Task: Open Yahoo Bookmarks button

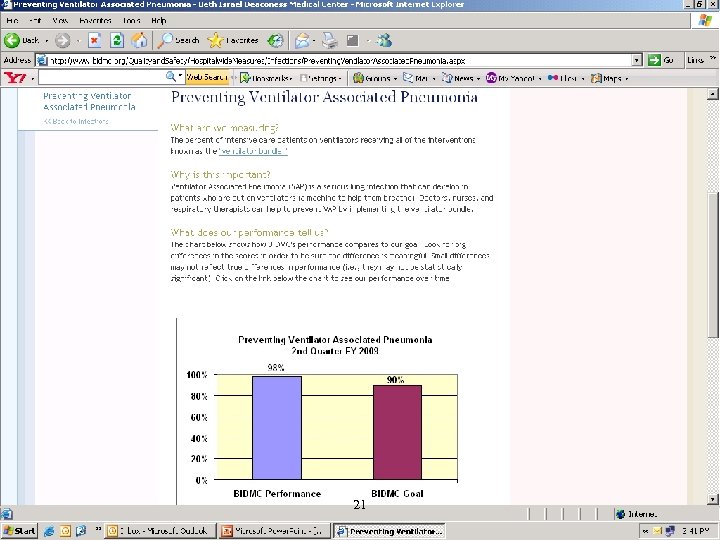Action: pos(266,78)
